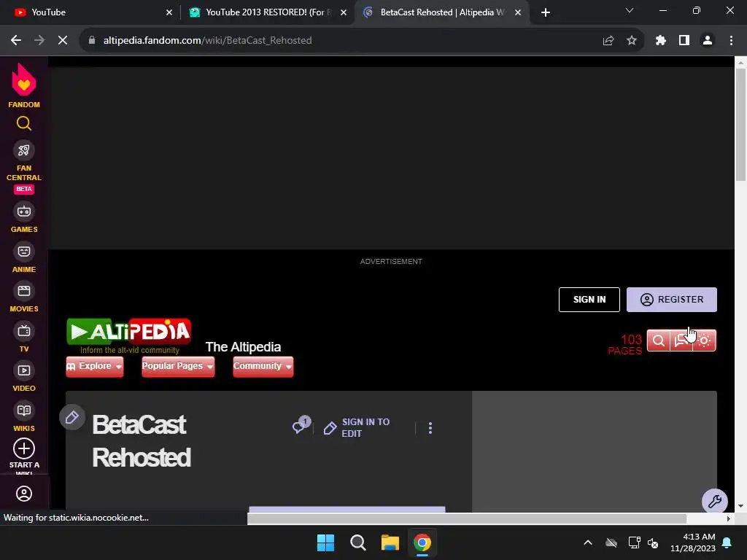
Task: Open the page comments bubble icon
Action: (x=301, y=425)
